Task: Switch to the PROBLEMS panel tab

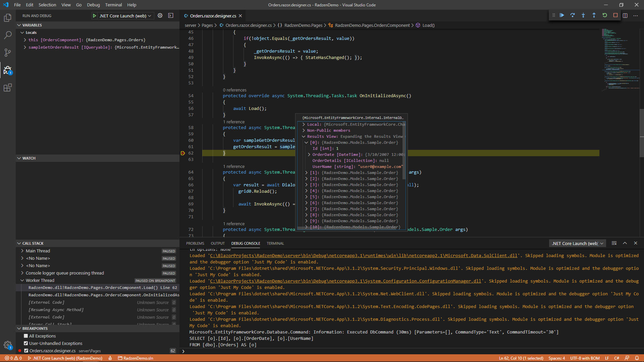Action: pos(195,243)
